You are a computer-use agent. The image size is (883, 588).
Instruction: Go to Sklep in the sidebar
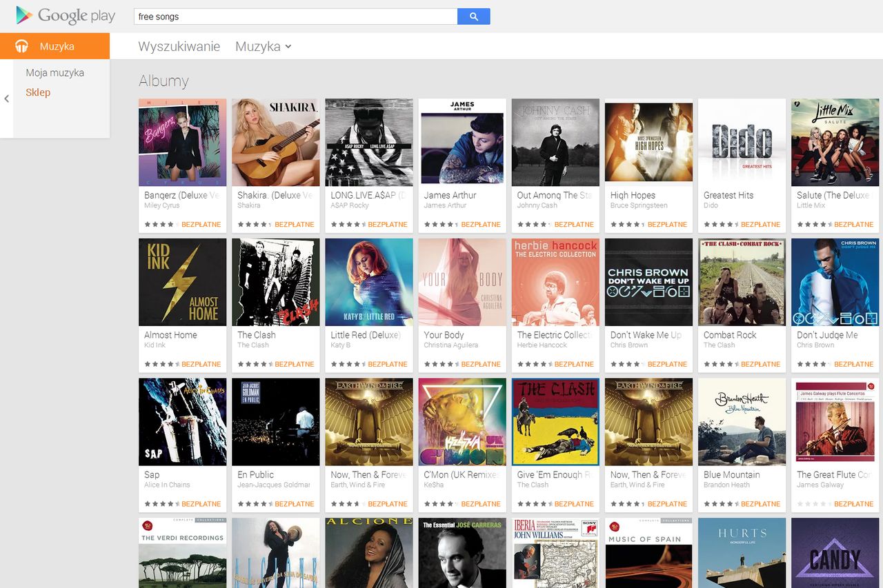tap(38, 92)
